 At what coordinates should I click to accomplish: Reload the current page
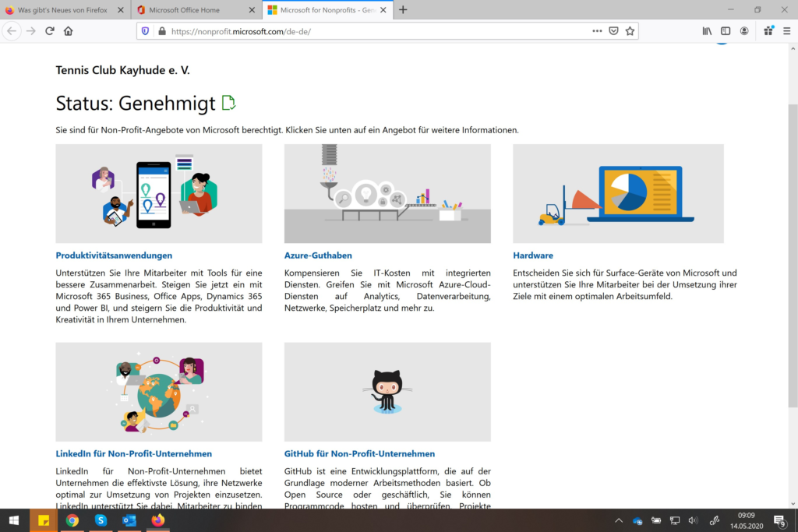pyautogui.click(x=49, y=31)
